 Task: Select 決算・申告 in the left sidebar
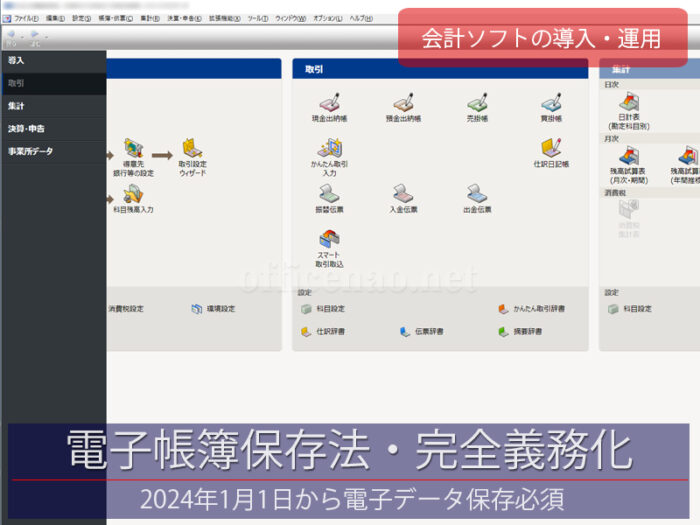54,129
